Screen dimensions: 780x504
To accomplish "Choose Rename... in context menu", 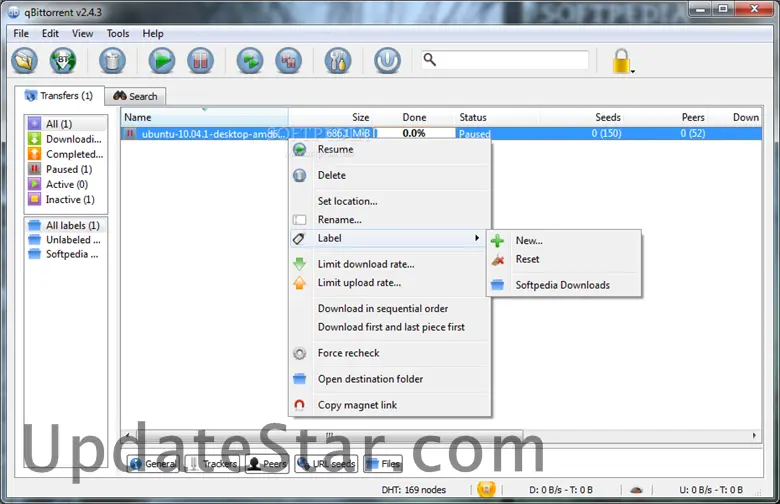I will [x=390, y=219].
